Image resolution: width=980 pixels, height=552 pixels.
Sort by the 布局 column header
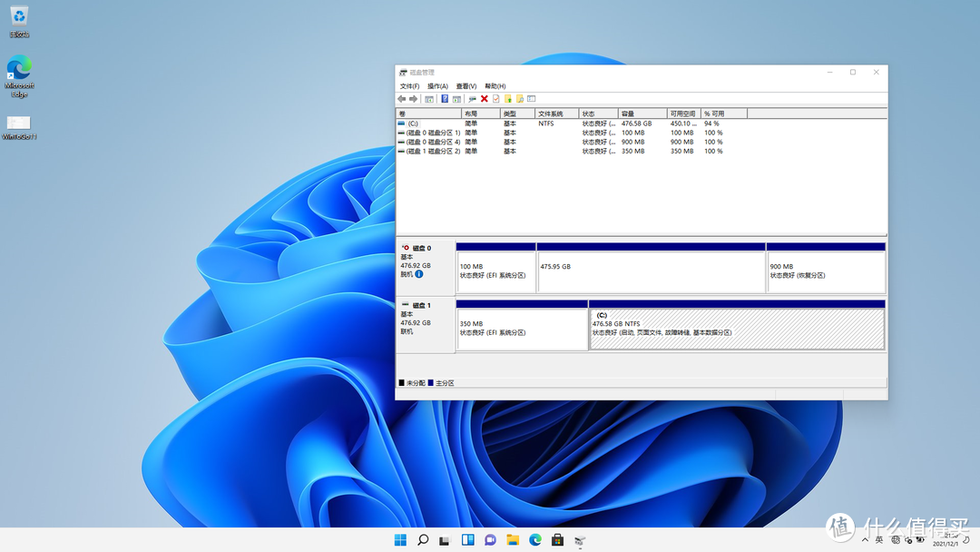(x=481, y=113)
